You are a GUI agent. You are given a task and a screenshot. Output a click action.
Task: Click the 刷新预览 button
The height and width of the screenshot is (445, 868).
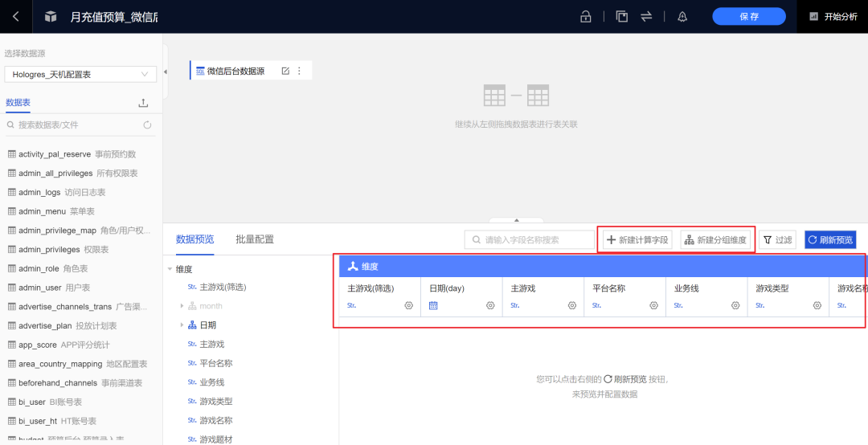[x=830, y=240]
